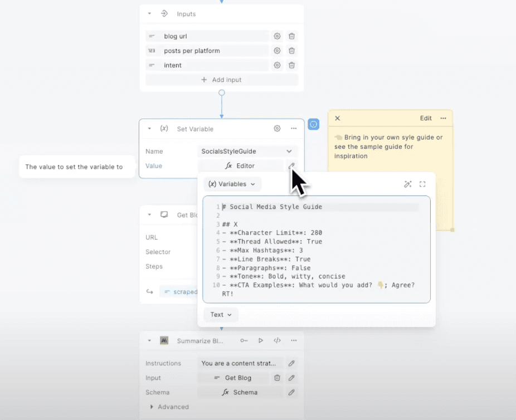Viewport: 516px width, 420px height.
Task: Click the Get Blog input chip
Action: [233, 378]
